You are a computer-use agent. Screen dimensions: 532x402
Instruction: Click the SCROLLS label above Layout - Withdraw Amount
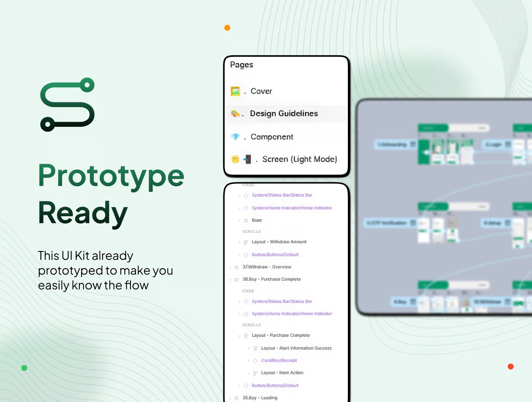coord(252,231)
